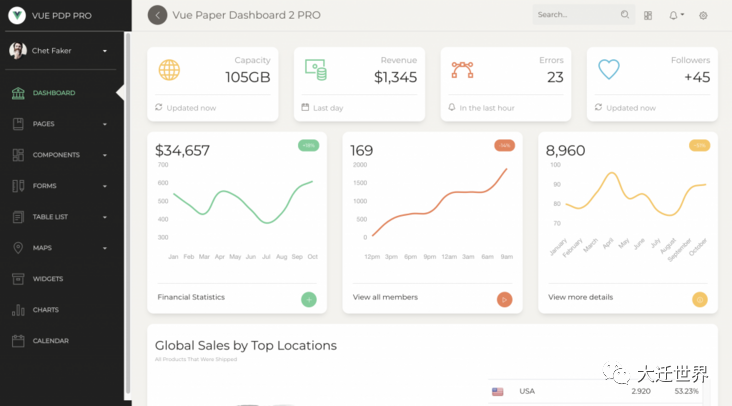Image resolution: width=732 pixels, height=406 pixels.
Task: Expand the Chet Faker user menu
Action: click(105, 50)
